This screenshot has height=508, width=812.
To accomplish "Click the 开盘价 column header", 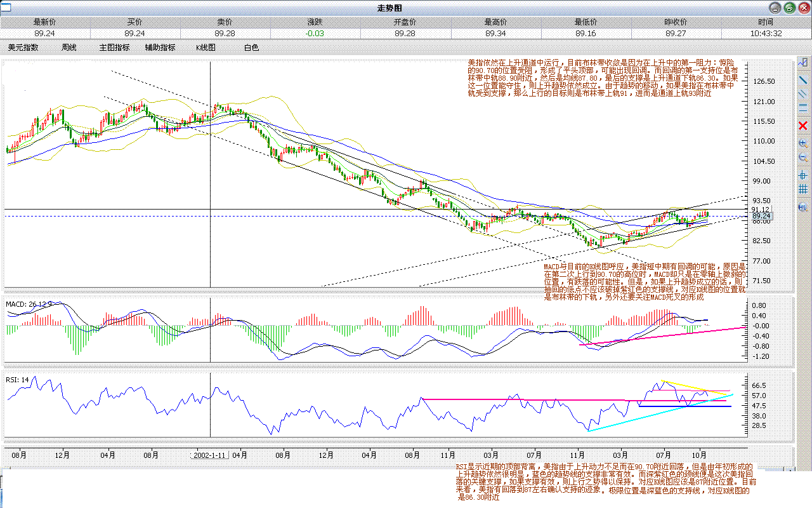I will click(x=405, y=22).
